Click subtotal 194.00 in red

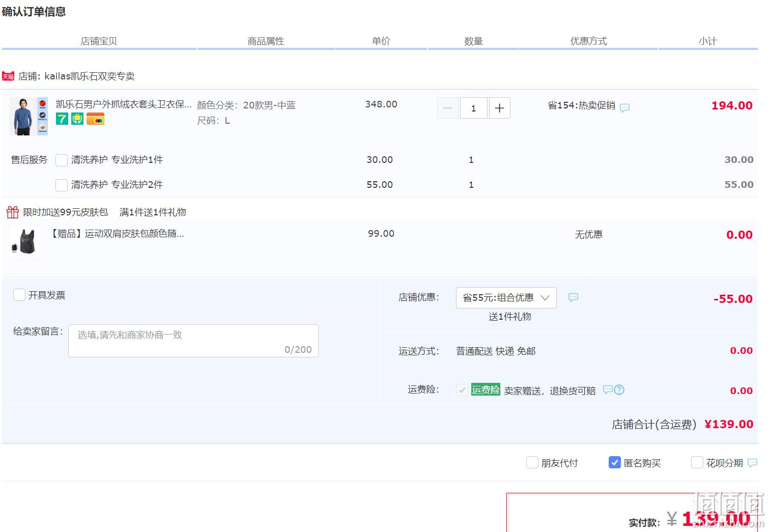(732, 105)
